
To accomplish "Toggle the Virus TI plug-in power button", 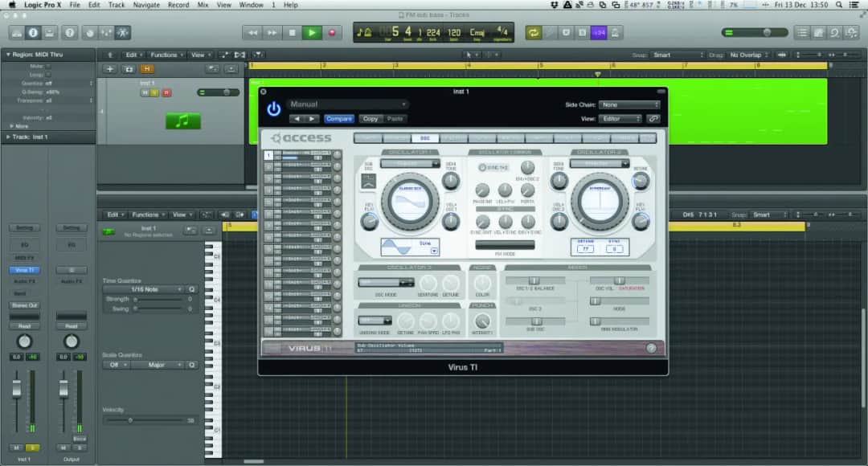I will 274,108.
